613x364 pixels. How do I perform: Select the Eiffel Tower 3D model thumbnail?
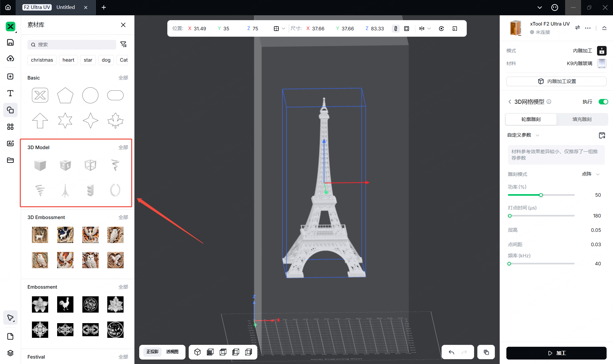(65, 190)
